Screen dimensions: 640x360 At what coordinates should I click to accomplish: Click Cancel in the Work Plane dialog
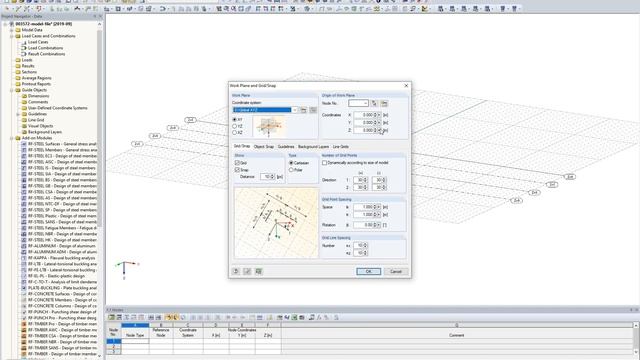pos(396,271)
